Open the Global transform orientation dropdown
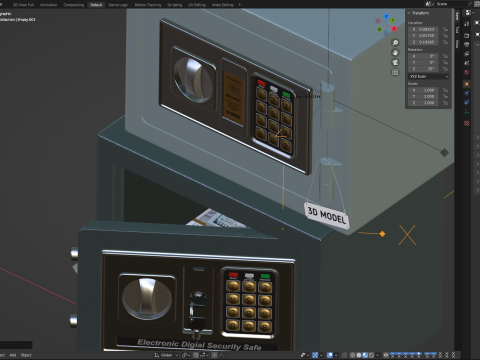This screenshot has height=360, width=480. pyautogui.click(x=166, y=355)
